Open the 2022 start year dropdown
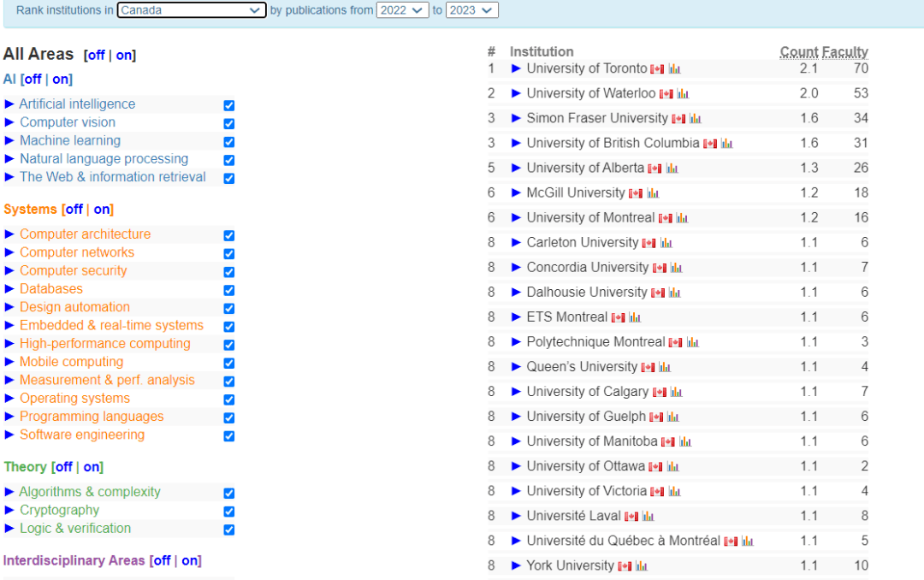The image size is (924, 580). tap(402, 10)
